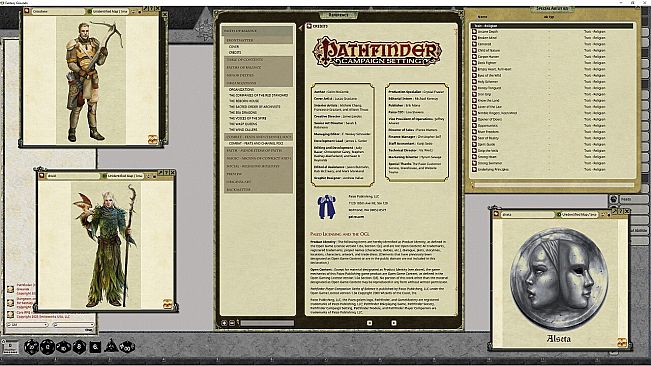
Task: Click the token icon in crossbow image window
Action: 153,139
